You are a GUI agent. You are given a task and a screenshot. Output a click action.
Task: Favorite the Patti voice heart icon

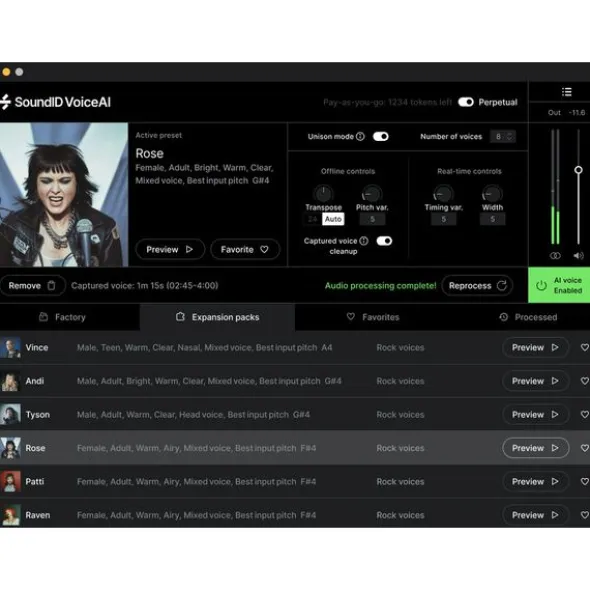click(x=585, y=482)
